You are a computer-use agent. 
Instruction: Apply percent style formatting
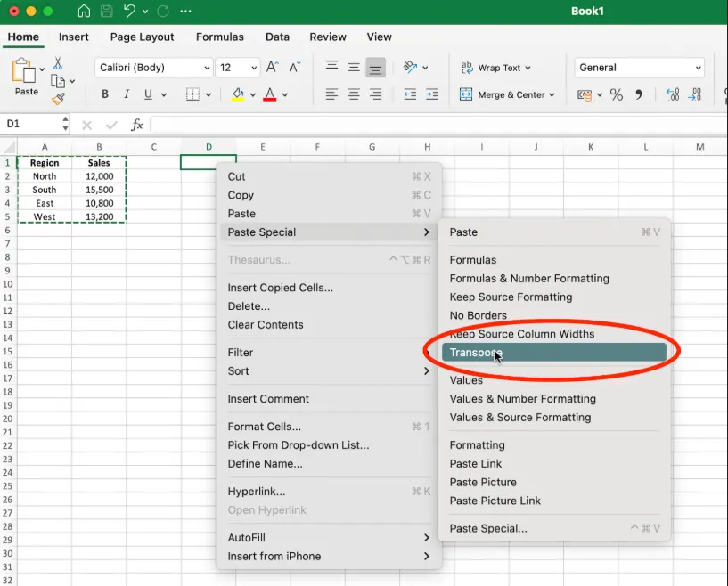[x=616, y=94]
